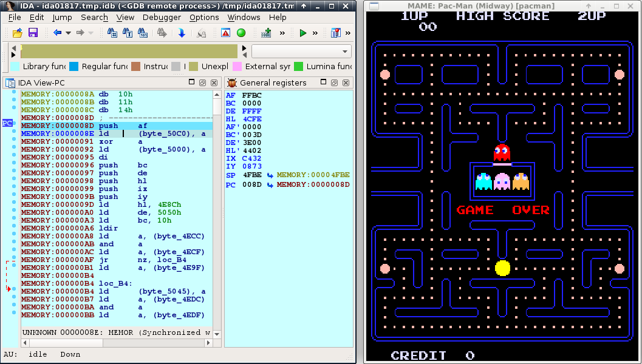The image size is (642, 364).
Task: Open the View menu
Action: [x=125, y=18]
